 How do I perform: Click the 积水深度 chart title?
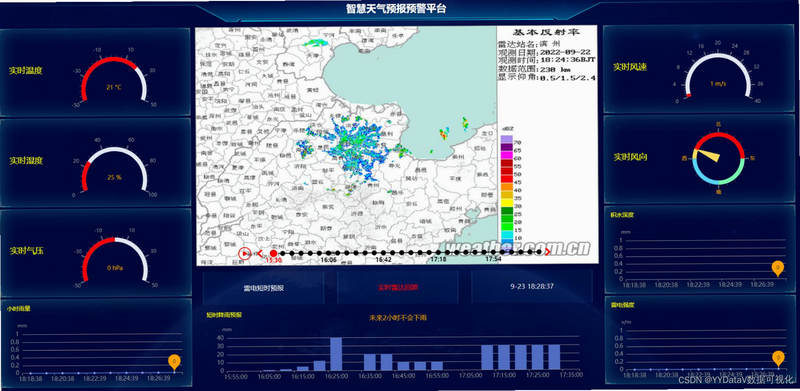pyautogui.click(x=622, y=215)
